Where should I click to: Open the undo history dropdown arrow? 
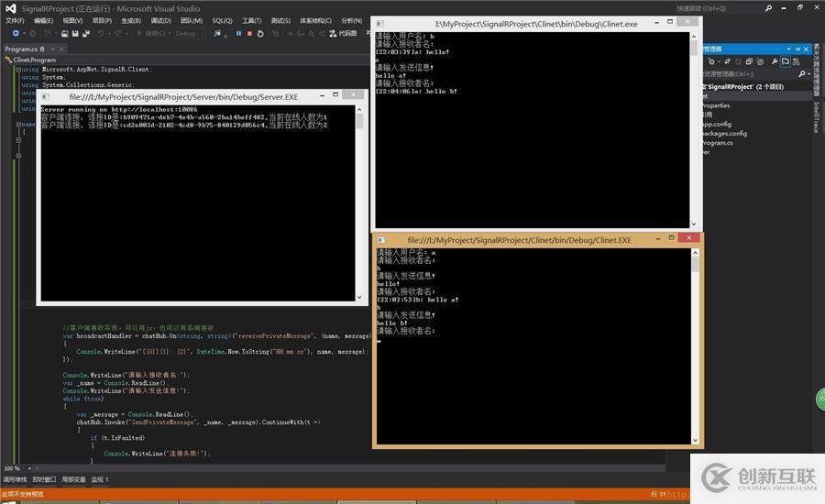click(x=109, y=33)
